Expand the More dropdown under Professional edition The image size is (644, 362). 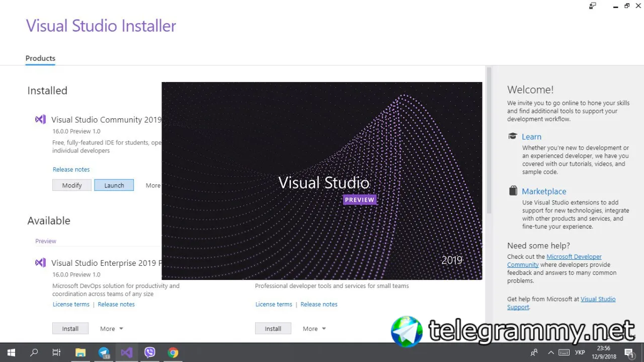[x=314, y=329]
